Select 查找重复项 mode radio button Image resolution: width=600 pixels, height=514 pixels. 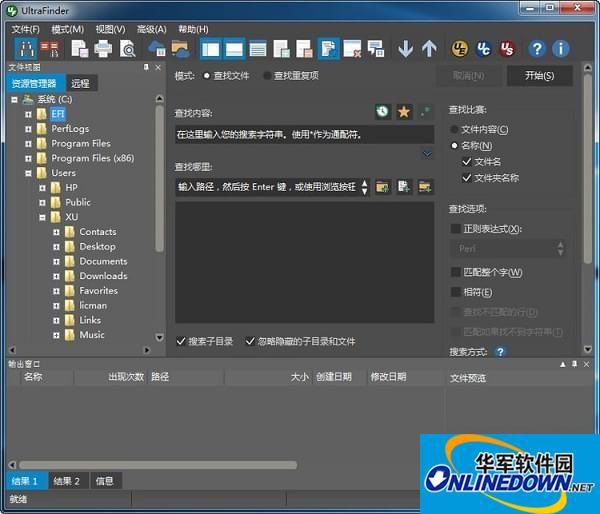click(x=267, y=76)
